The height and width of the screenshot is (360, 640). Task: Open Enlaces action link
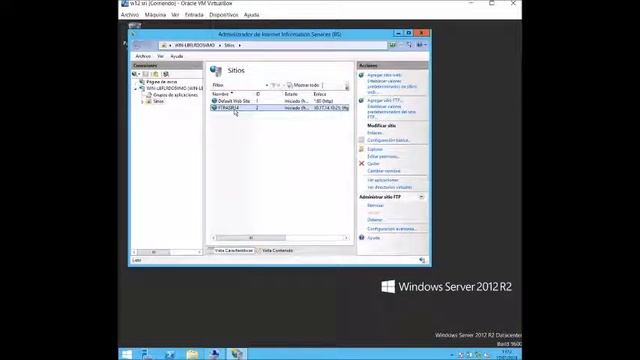pos(375,133)
